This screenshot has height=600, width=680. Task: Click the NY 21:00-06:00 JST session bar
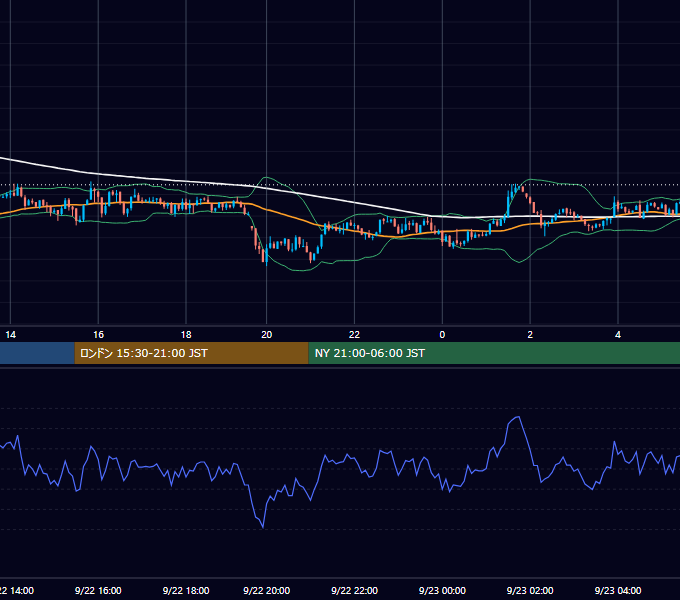click(494, 353)
